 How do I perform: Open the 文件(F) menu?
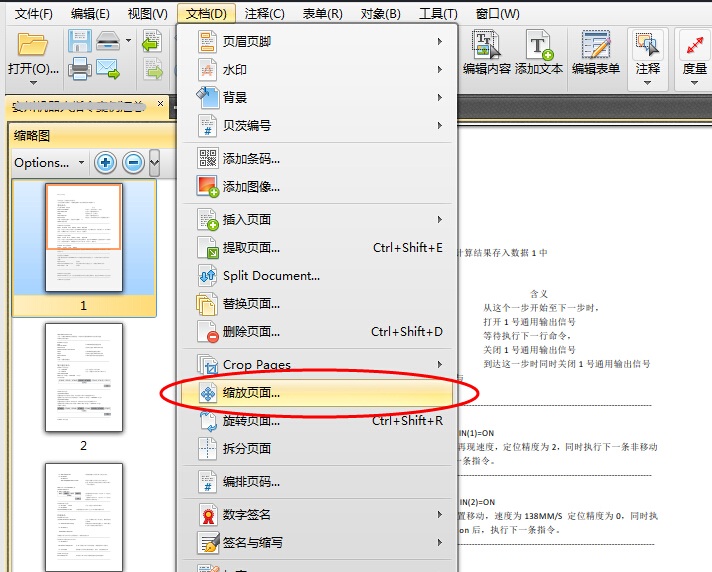34,14
